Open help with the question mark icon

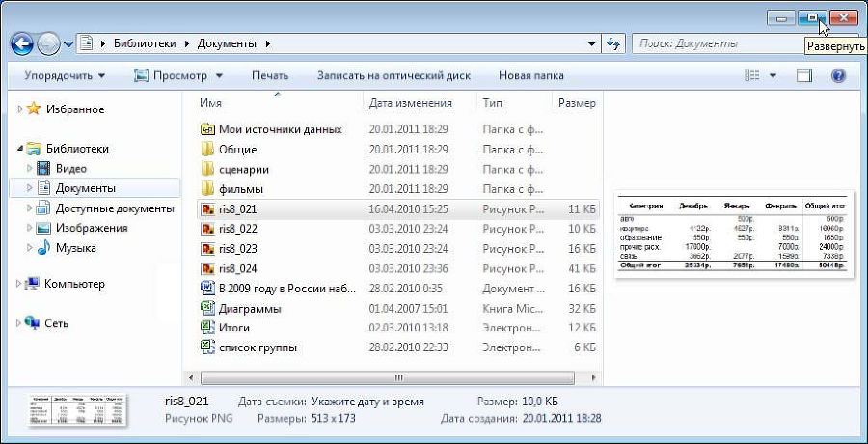click(x=839, y=76)
